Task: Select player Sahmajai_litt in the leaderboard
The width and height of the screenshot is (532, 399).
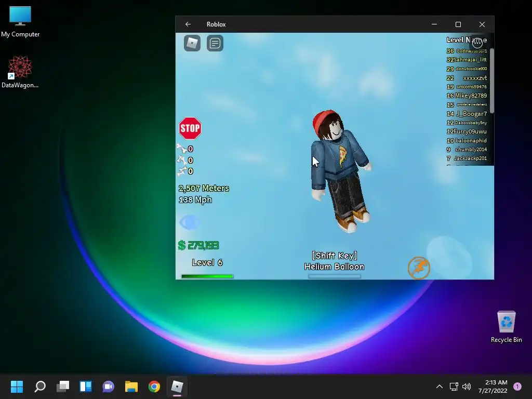Action: click(x=470, y=60)
